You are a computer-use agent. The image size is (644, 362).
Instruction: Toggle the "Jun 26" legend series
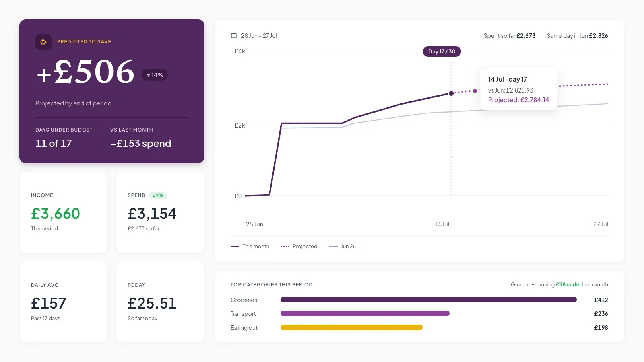click(343, 246)
